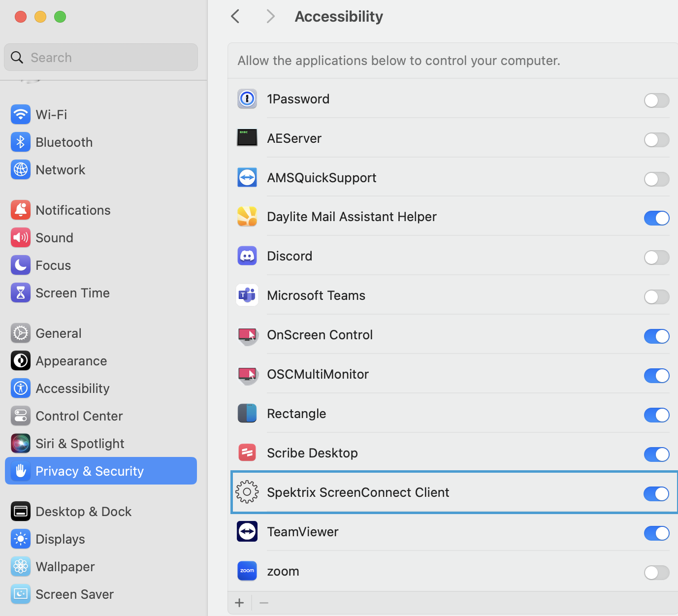Click the Microsoft Teams icon
Screen dimensions: 678x616
[247, 295]
